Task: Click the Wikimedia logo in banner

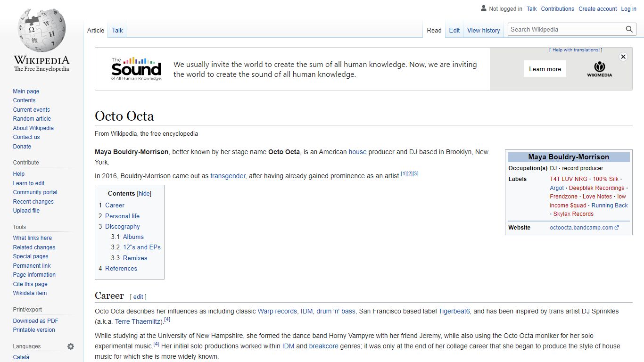Action: pyautogui.click(x=600, y=69)
